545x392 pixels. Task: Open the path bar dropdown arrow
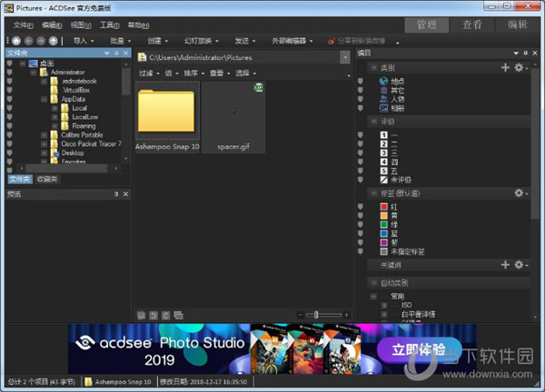(x=345, y=57)
